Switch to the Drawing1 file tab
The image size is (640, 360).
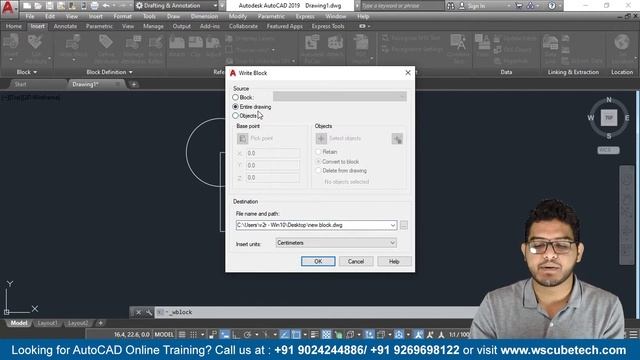(85, 84)
